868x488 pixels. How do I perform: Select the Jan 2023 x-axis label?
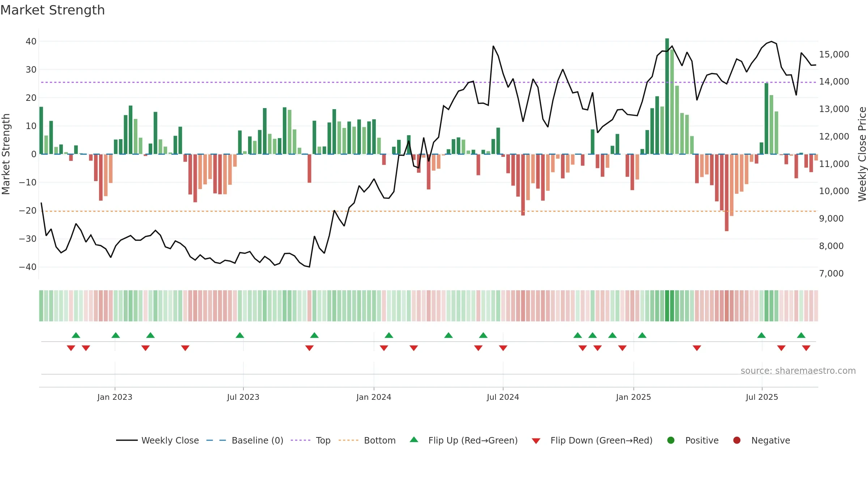tap(115, 397)
